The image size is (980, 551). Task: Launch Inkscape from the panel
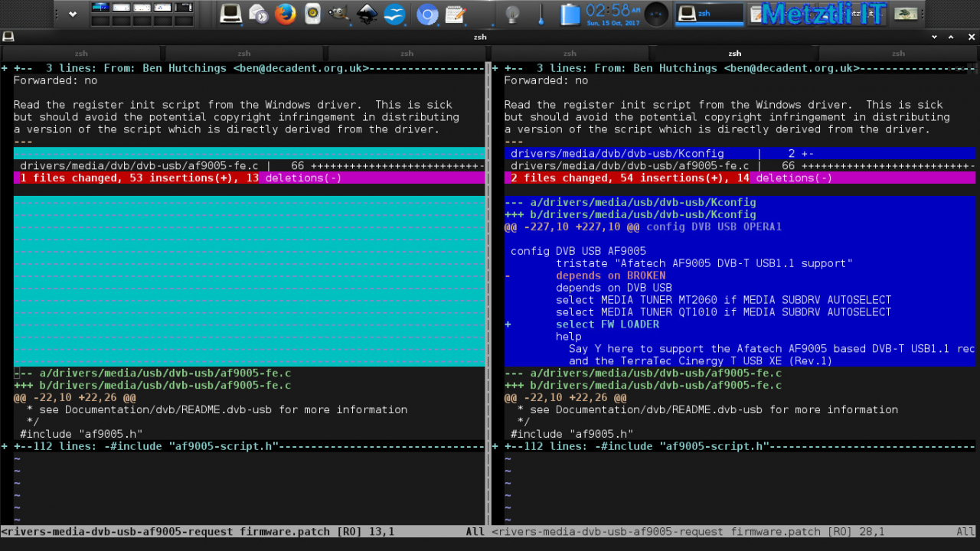367,14
